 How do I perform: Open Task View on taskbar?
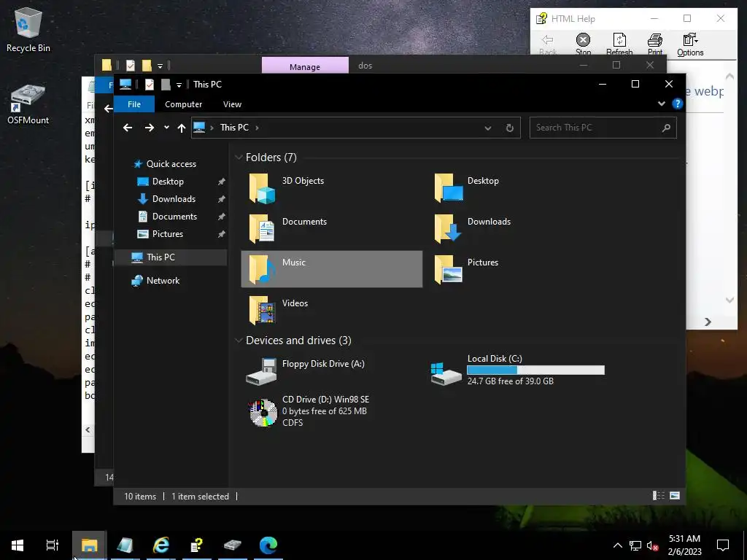(52, 545)
